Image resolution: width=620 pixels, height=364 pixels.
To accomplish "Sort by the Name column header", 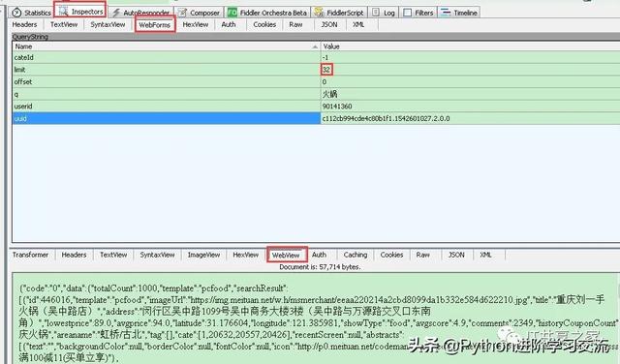I will pos(166,46).
